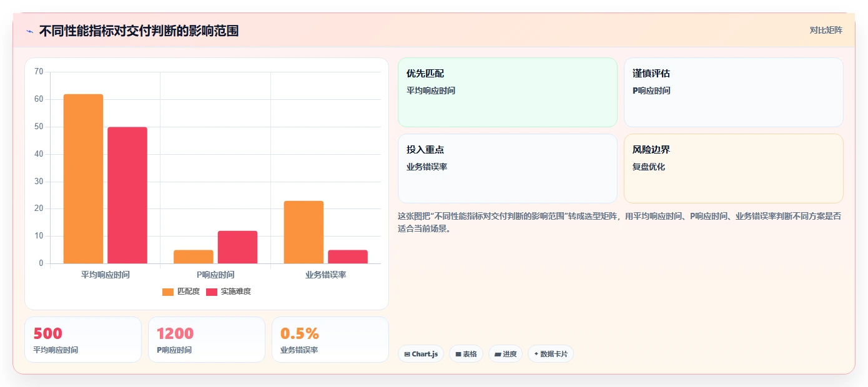Click the icon in the 表格 chip
Viewport: 868px width, 387px height.
(458, 354)
